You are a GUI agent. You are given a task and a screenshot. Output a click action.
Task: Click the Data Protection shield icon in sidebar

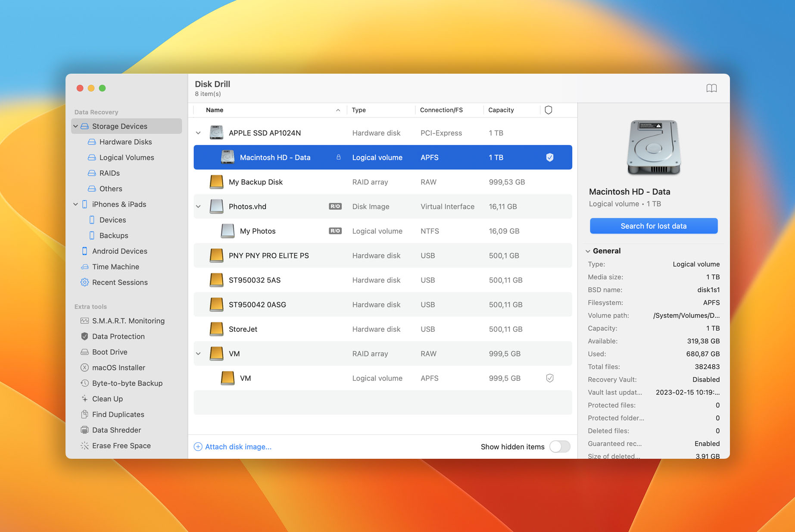coord(84,336)
